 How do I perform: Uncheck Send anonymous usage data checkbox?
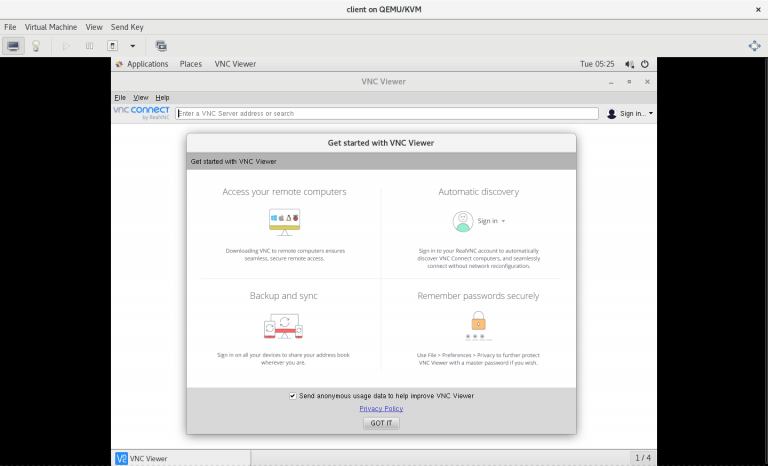pos(293,396)
